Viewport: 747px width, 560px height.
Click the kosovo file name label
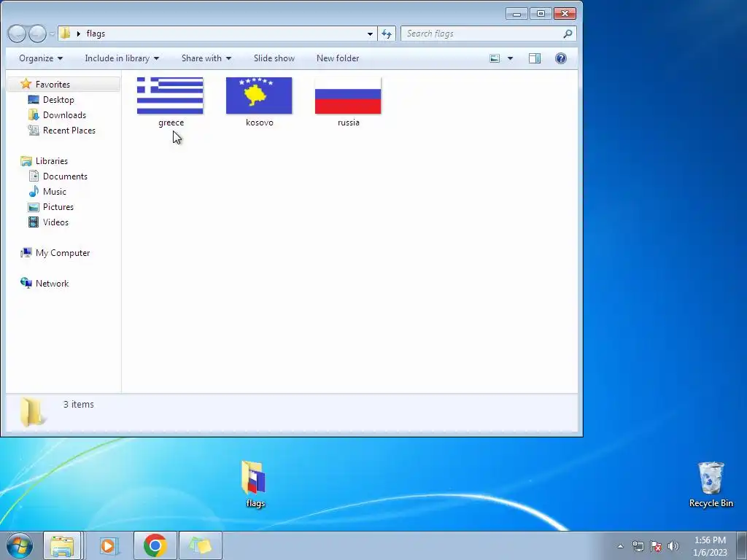click(x=260, y=122)
